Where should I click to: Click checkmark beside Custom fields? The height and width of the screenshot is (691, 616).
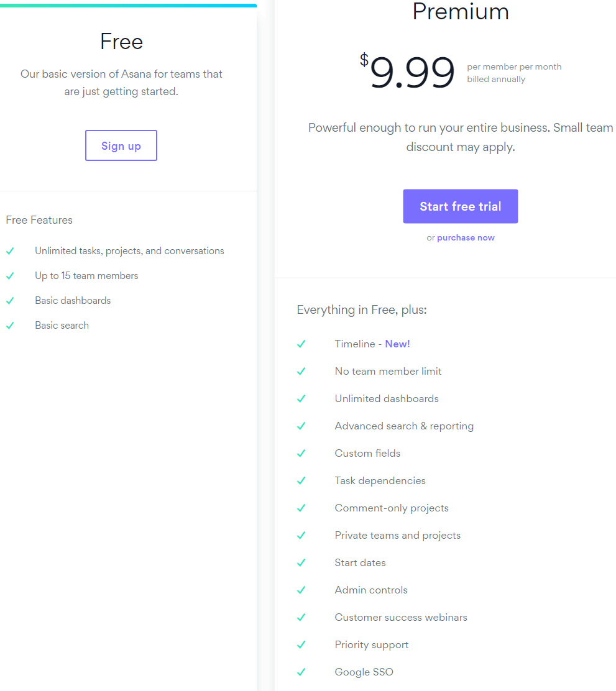pyautogui.click(x=301, y=454)
